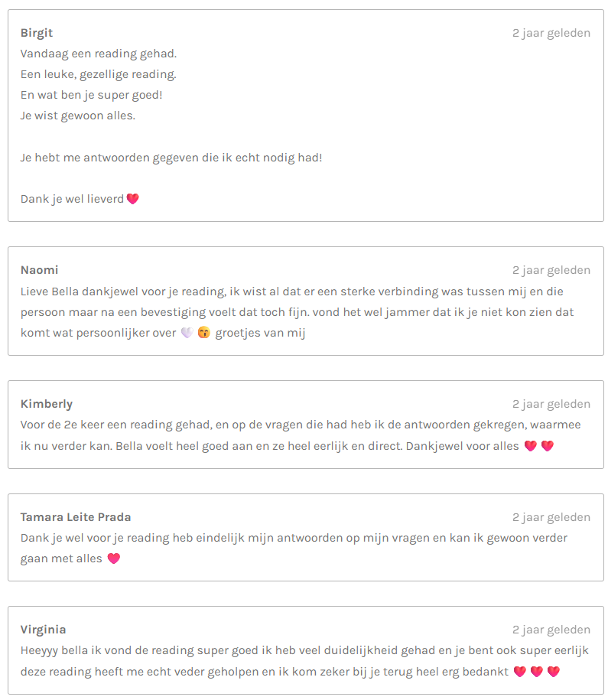
Task: Open the Tamara Leite Prada reviewer name
Action: (x=76, y=517)
